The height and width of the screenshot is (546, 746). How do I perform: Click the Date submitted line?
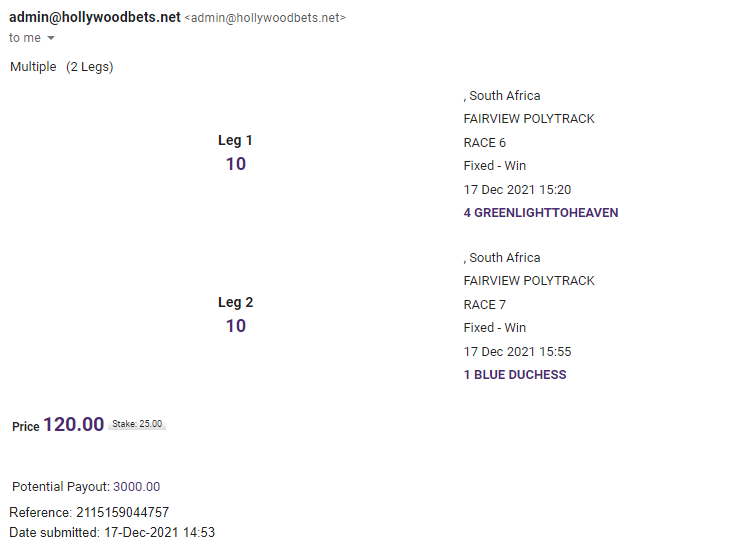coord(112,532)
